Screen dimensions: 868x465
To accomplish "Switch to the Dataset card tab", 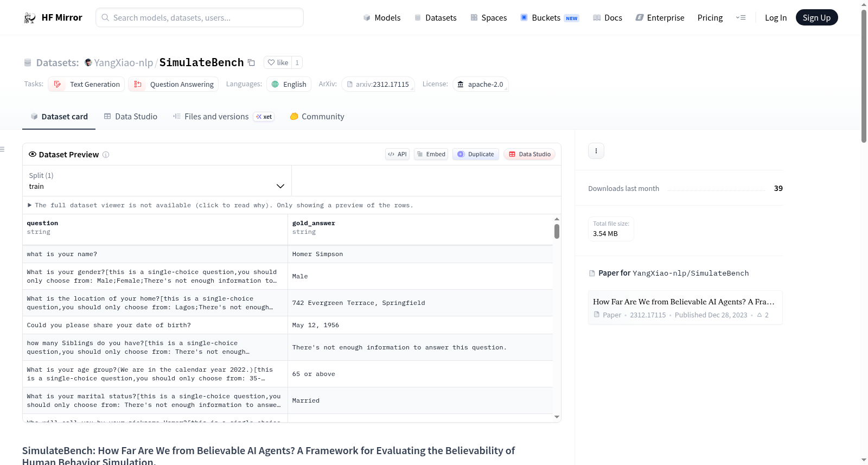I will [59, 117].
